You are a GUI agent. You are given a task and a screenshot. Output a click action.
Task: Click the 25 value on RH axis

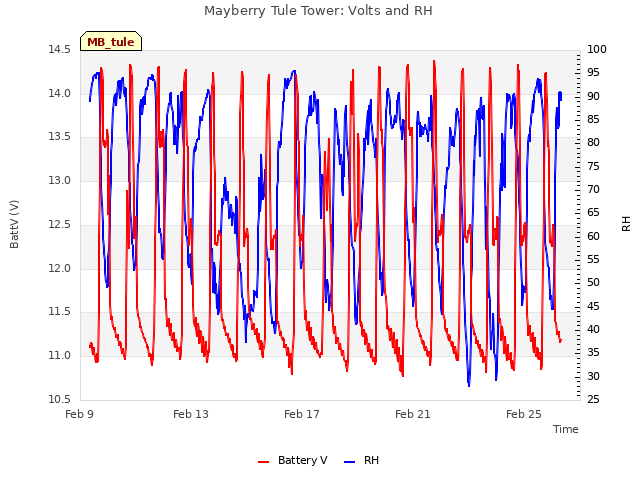click(593, 399)
